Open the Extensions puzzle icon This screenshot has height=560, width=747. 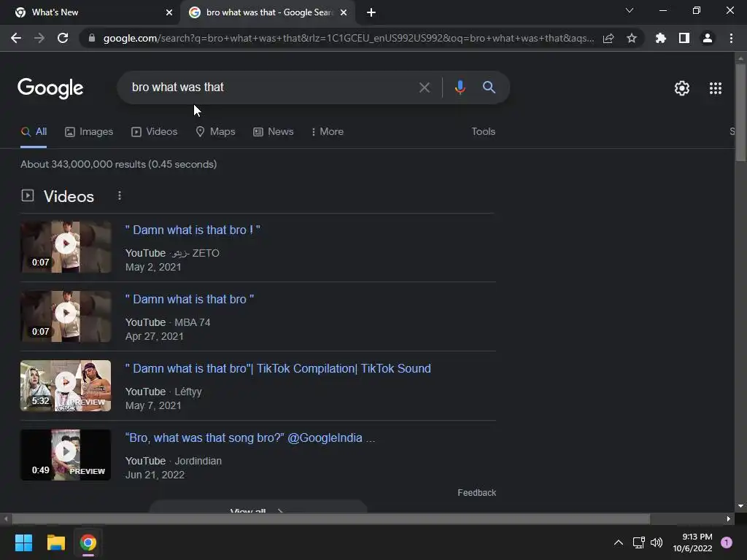661,38
